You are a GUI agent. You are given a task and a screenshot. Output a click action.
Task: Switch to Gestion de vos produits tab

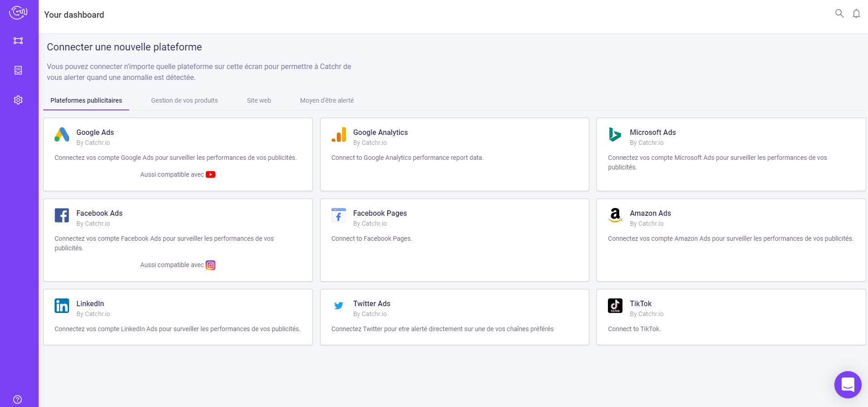pyautogui.click(x=185, y=100)
